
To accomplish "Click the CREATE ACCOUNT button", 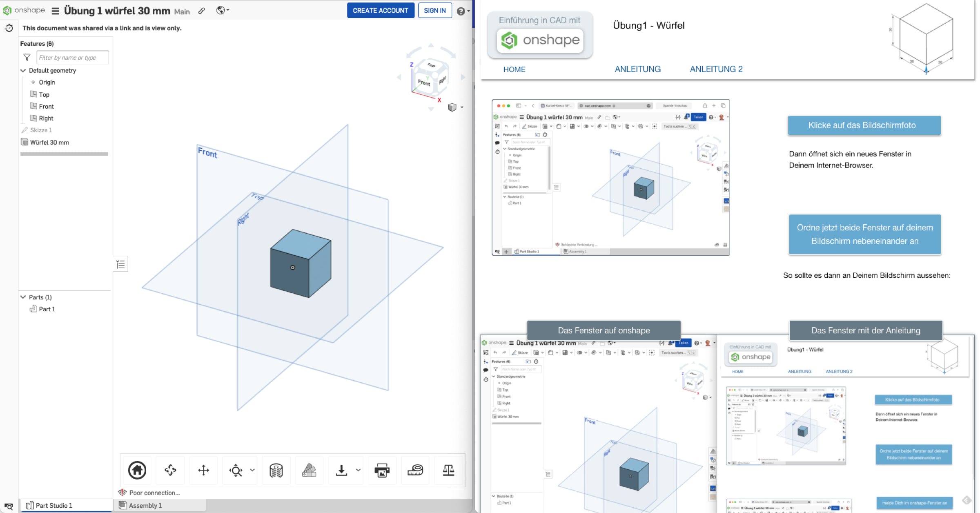I will pos(381,11).
